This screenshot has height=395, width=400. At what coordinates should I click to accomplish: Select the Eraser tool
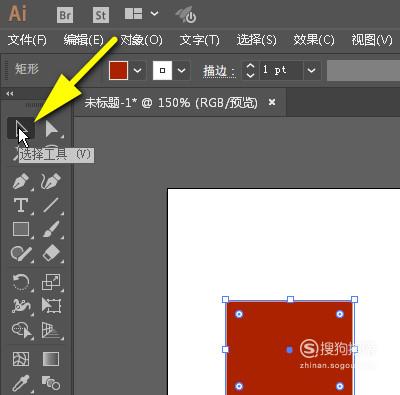coord(51,254)
